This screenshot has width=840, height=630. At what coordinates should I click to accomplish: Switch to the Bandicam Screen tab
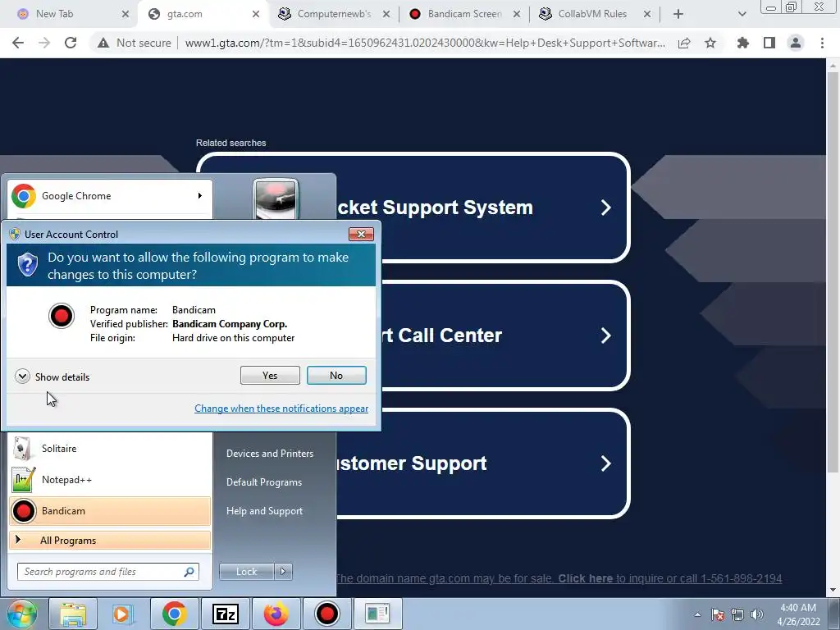(464, 14)
